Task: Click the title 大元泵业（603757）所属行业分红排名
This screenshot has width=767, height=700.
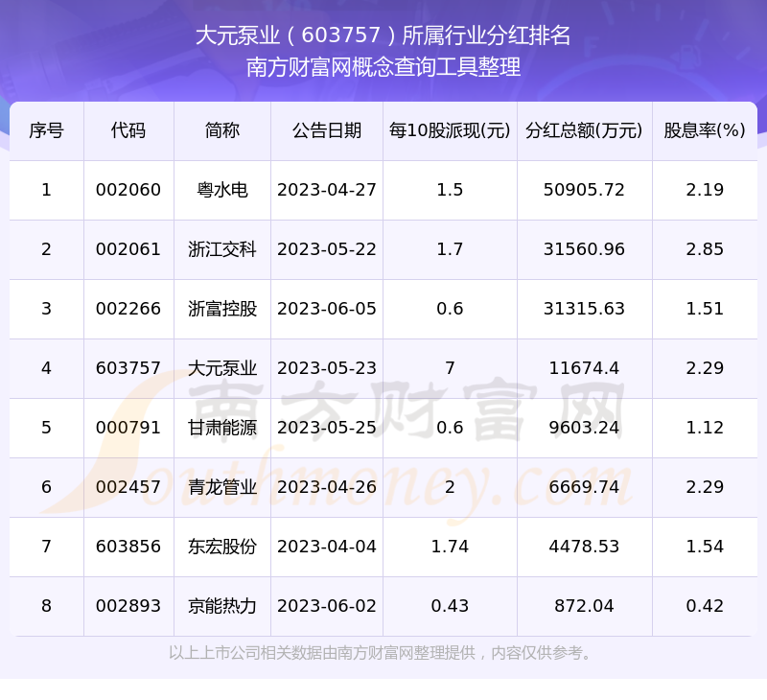Action: 383,35
